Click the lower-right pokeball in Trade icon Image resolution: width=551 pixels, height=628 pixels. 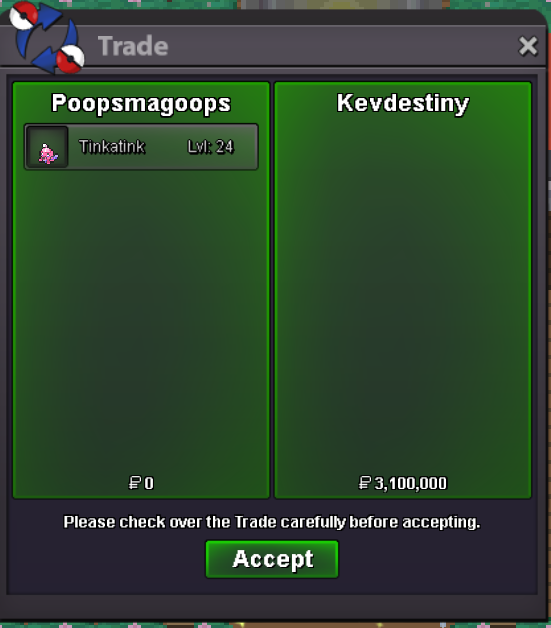[x=70, y=59]
